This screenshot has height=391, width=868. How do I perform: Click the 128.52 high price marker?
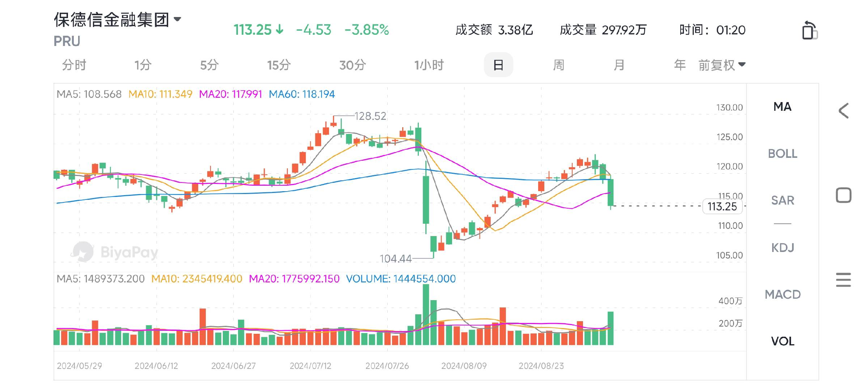tap(370, 116)
